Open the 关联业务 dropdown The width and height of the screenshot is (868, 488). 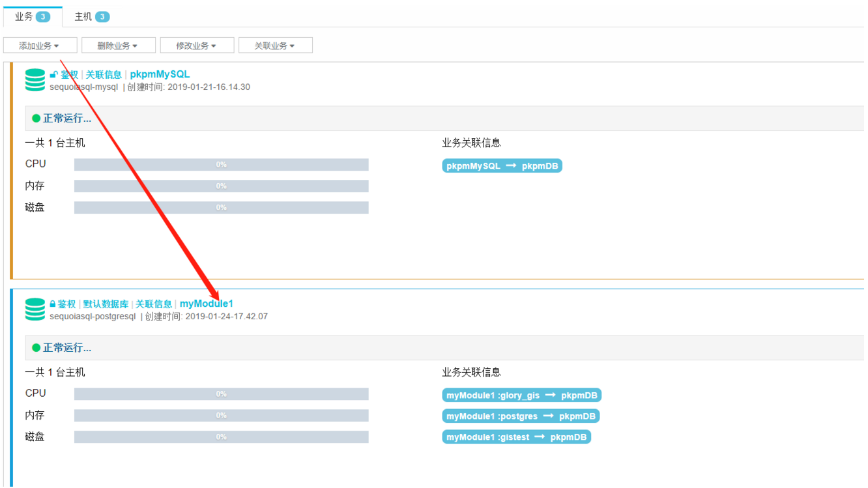click(276, 46)
